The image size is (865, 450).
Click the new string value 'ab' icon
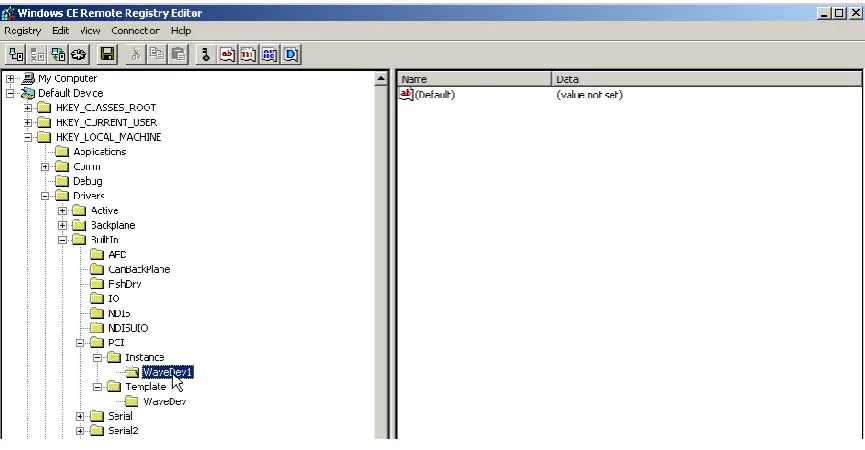[227, 54]
